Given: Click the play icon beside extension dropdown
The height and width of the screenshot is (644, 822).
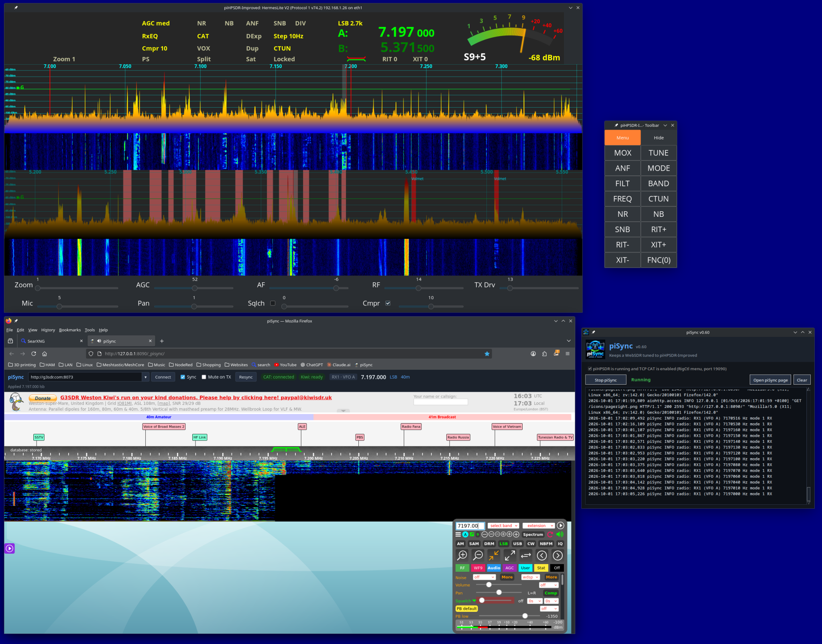Looking at the screenshot, I should [x=561, y=526].
